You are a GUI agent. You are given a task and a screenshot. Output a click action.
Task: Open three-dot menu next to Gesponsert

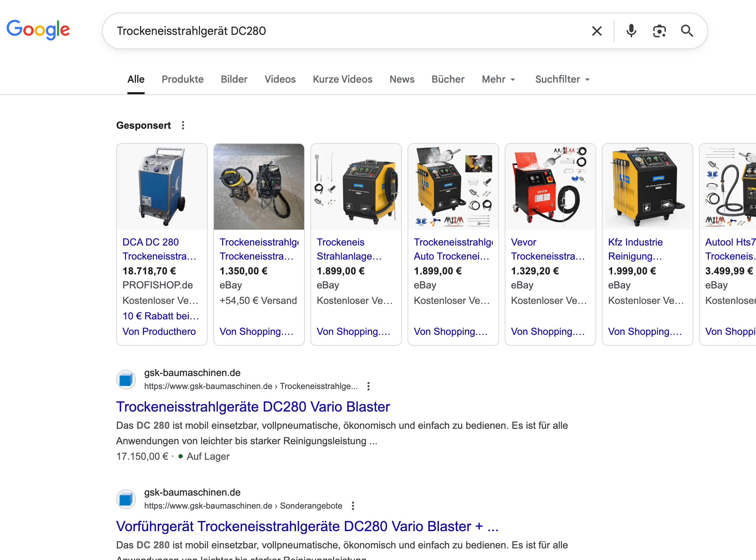[183, 125]
